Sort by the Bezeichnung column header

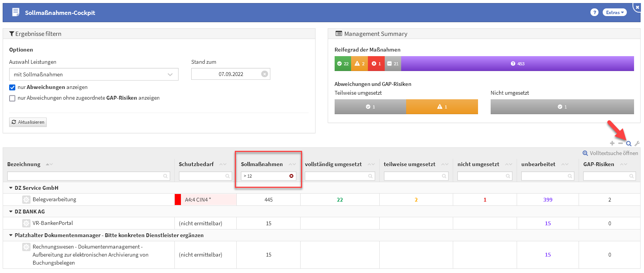point(24,164)
